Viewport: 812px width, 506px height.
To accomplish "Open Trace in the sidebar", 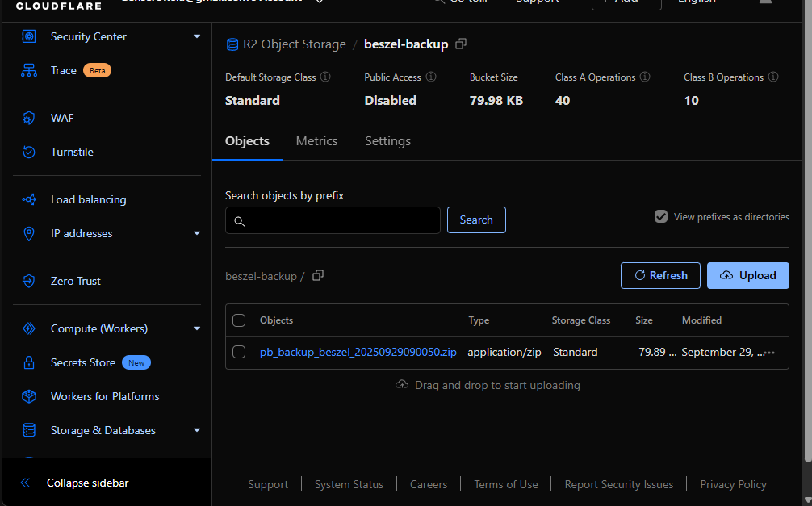I will 64,70.
